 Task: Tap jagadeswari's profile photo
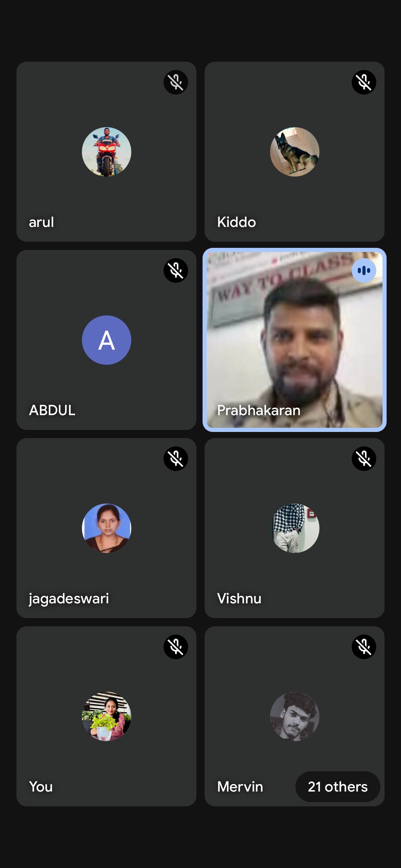click(x=106, y=528)
